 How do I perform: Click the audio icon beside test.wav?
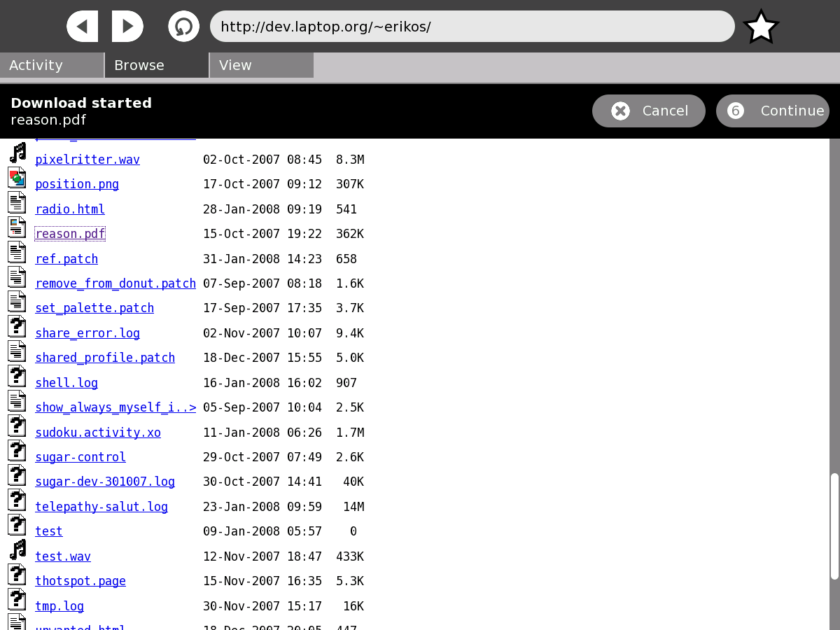pyautogui.click(x=17, y=549)
